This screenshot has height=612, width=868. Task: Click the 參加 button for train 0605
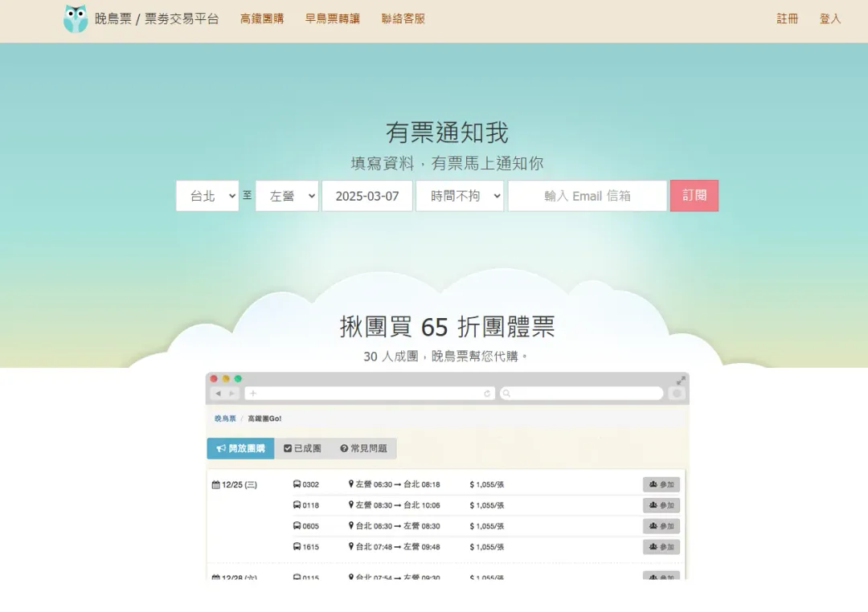[661, 526]
